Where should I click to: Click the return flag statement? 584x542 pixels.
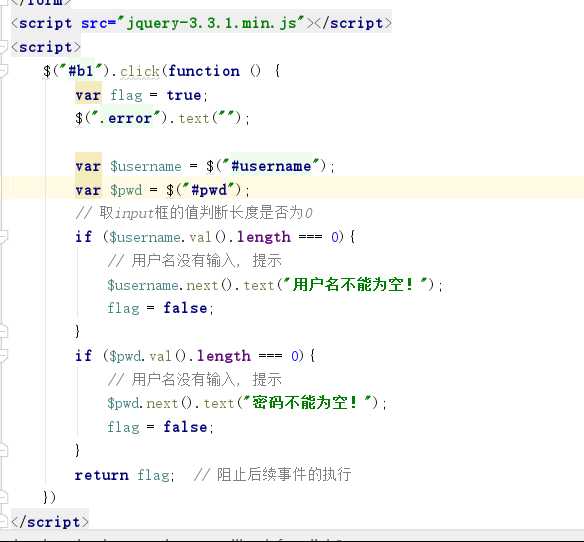124,475
